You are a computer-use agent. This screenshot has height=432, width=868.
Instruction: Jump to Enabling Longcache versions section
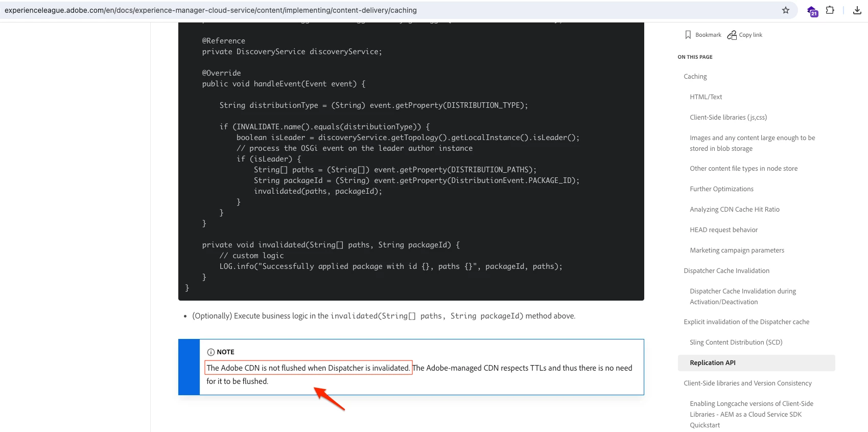[751, 415]
